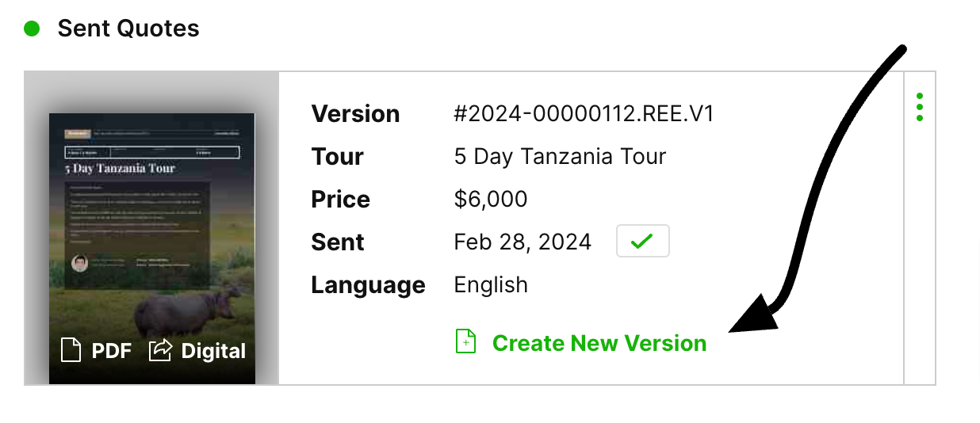Click the Version field label

pyautogui.click(x=355, y=114)
